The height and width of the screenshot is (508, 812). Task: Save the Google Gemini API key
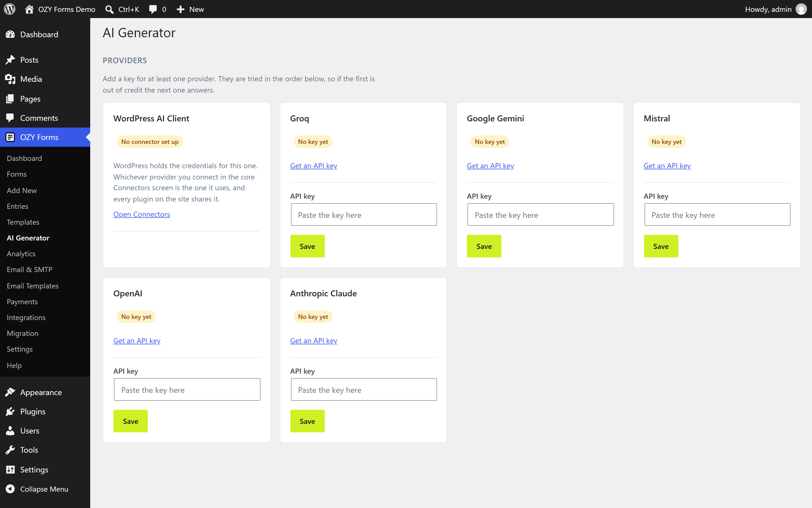(x=484, y=246)
